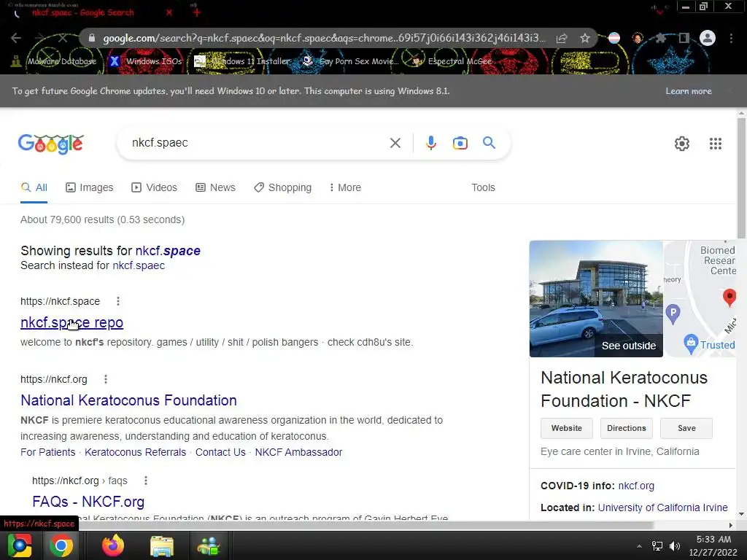The height and width of the screenshot is (560, 747).
Task: Stop loading the page
Action: pyautogui.click(x=63, y=38)
